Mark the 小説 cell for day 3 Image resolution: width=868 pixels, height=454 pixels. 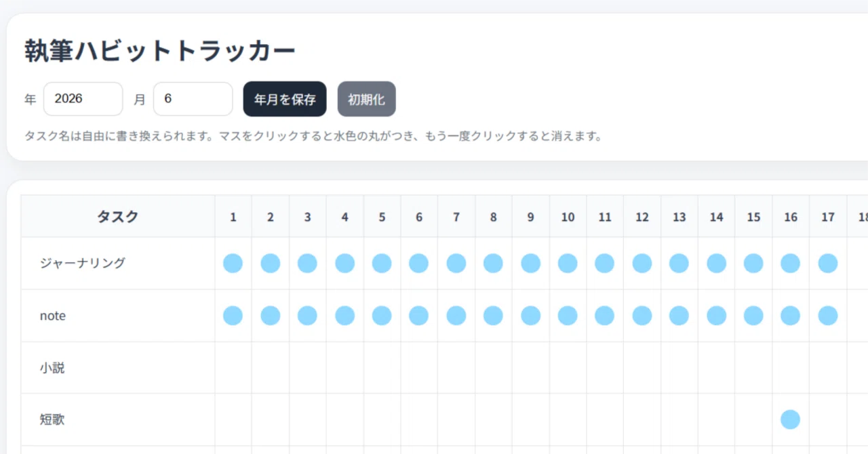click(x=308, y=367)
